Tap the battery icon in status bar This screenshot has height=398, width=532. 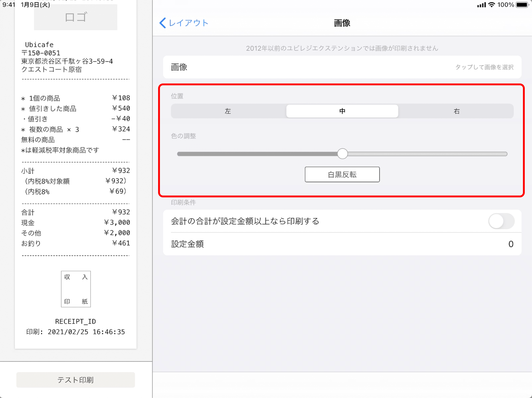522,5
